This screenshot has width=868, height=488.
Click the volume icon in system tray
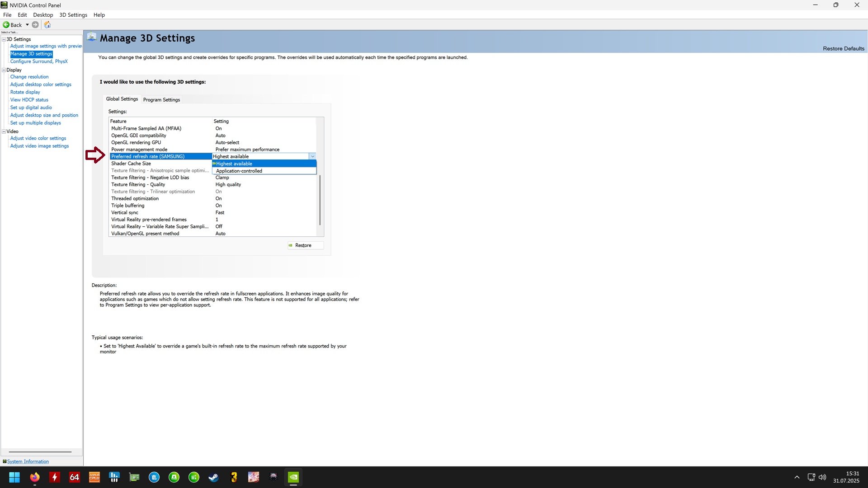tap(822, 477)
